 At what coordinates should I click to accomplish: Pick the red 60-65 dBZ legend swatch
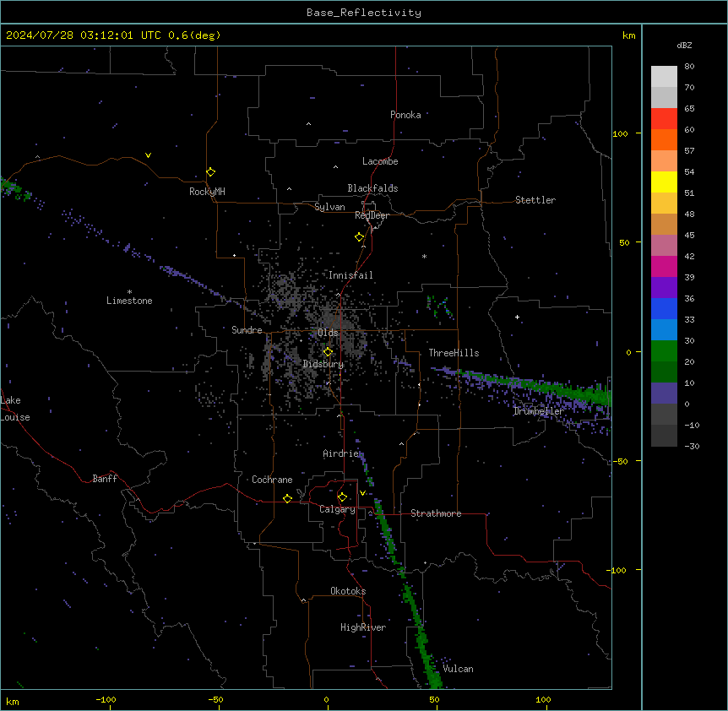coord(664,119)
